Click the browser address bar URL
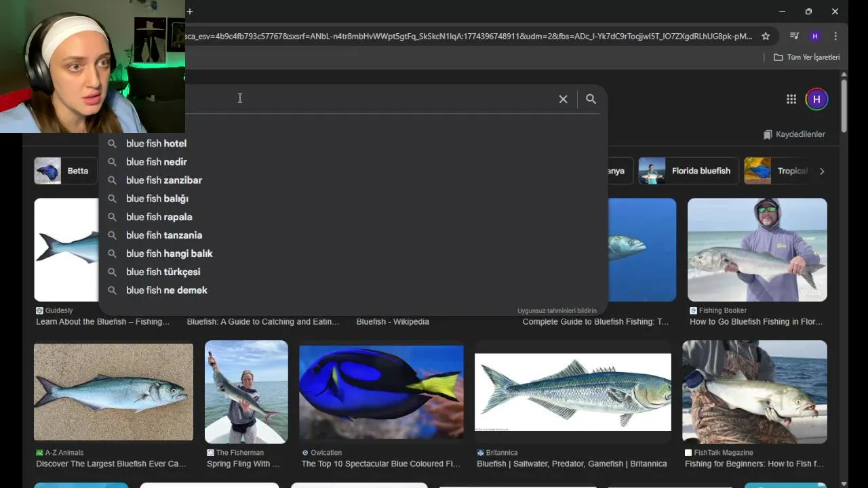This screenshot has height=488, width=868. [468, 36]
